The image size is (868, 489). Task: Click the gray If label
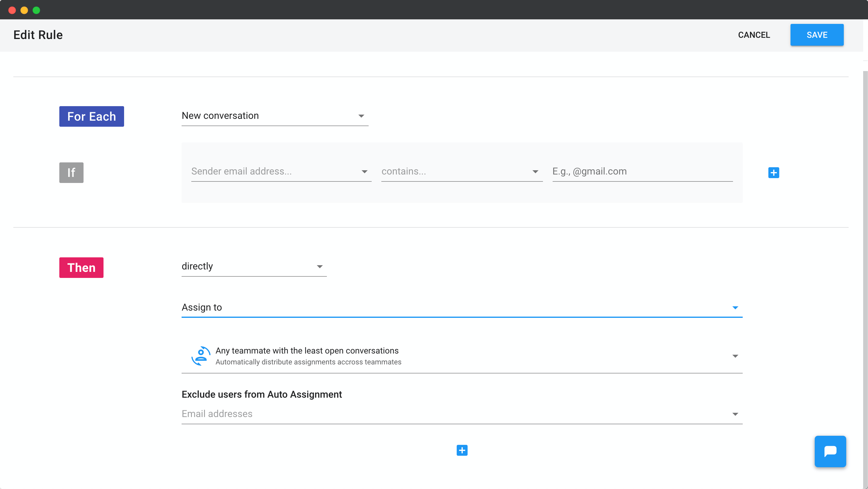tap(71, 172)
